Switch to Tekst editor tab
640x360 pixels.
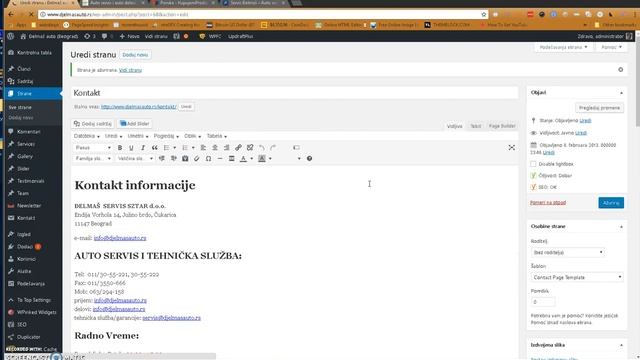(476, 126)
